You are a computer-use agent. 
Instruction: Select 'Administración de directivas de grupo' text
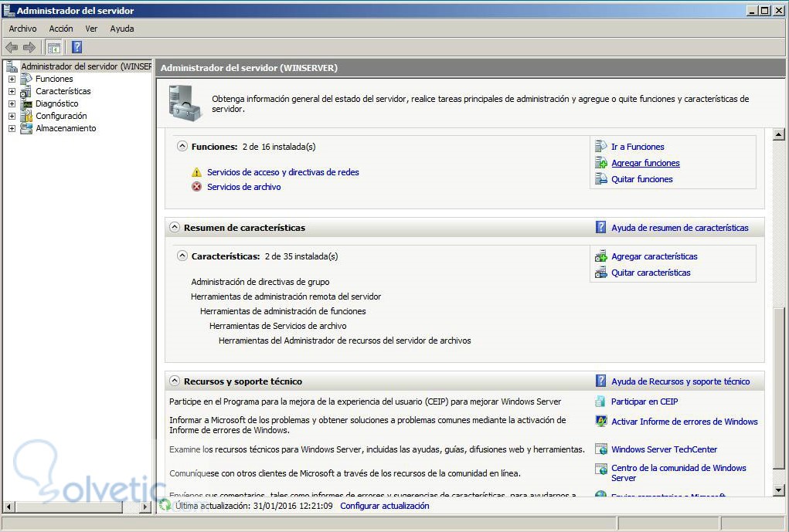pos(260,282)
